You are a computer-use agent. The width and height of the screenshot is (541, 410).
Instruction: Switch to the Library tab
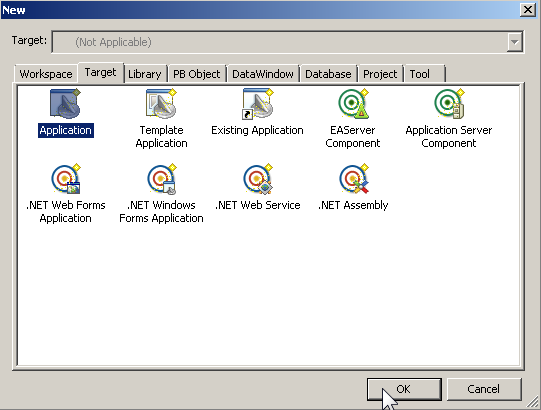[x=145, y=74]
